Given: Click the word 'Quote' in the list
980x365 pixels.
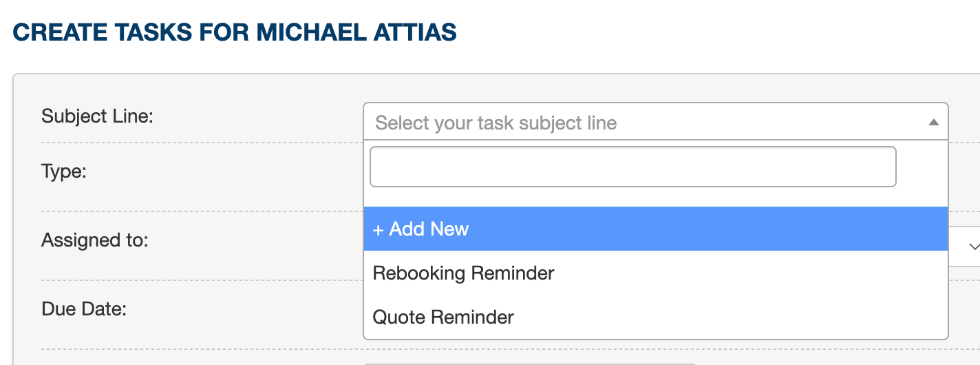Looking at the screenshot, I should pyautogui.click(x=399, y=317).
